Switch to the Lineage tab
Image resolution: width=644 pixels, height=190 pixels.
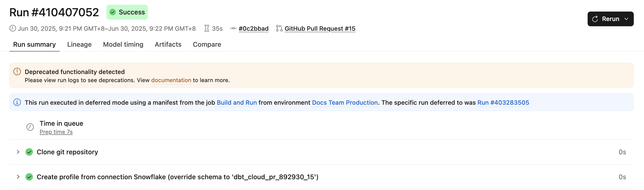click(x=79, y=44)
